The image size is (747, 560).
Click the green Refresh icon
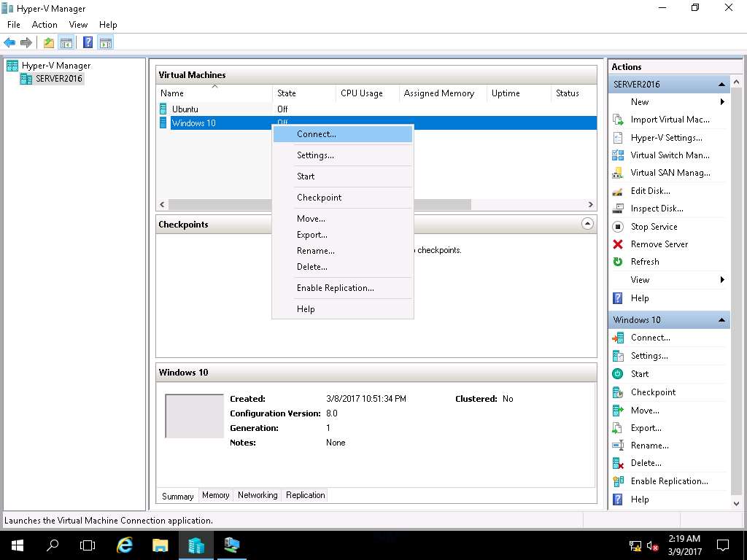[x=618, y=262]
